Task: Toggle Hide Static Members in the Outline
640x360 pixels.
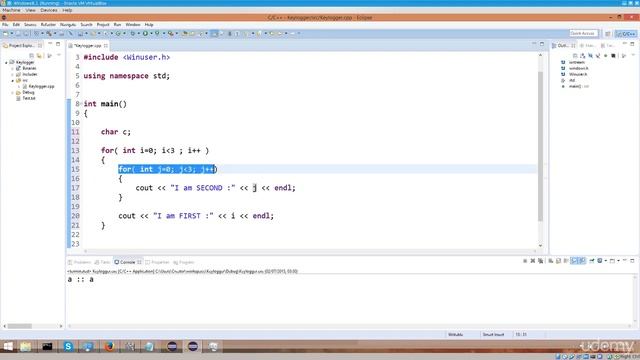Action: [x=598, y=56]
